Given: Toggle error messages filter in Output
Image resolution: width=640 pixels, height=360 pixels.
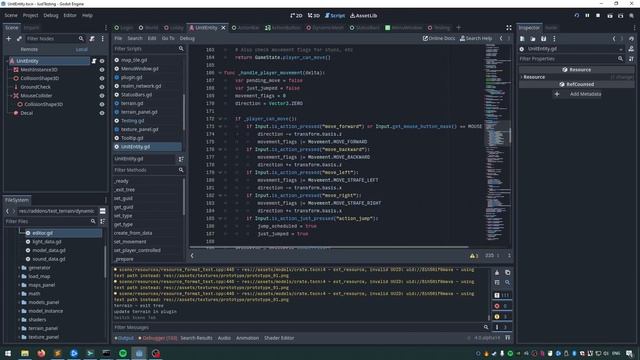Looking at the screenshot, I should pos(502,306).
